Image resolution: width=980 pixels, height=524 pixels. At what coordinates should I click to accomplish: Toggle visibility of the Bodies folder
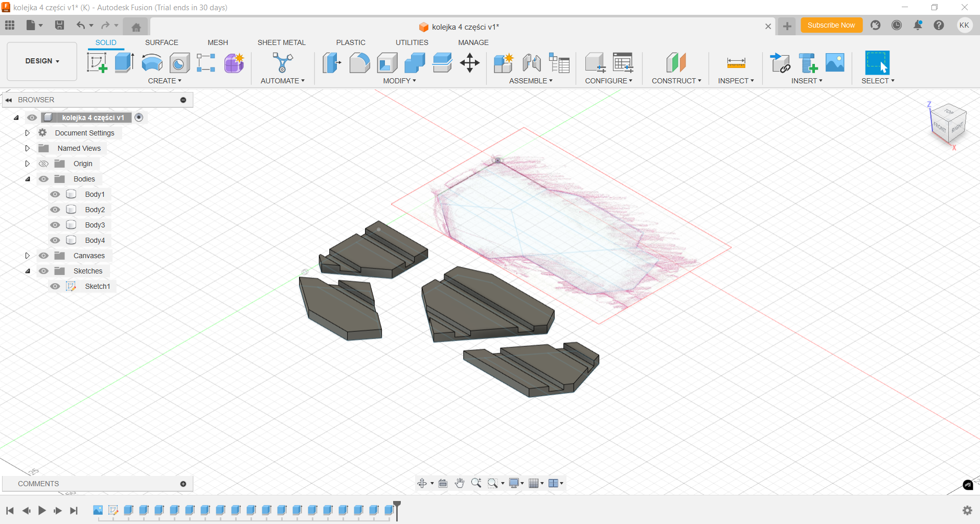coord(44,179)
